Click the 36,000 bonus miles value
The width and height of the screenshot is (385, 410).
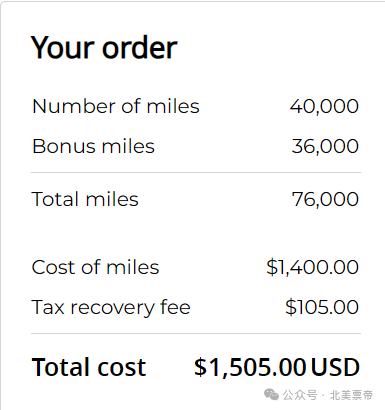(325, 146)
